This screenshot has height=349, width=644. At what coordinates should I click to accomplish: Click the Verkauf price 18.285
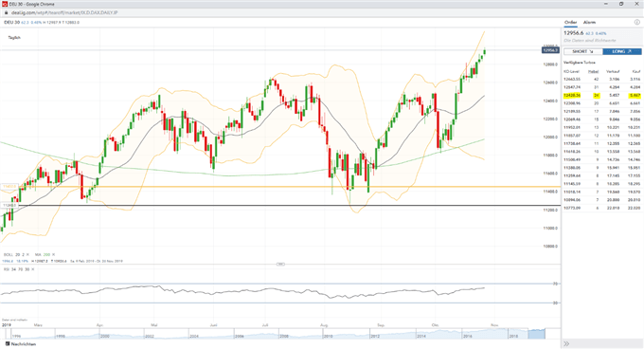coord(614,184)
